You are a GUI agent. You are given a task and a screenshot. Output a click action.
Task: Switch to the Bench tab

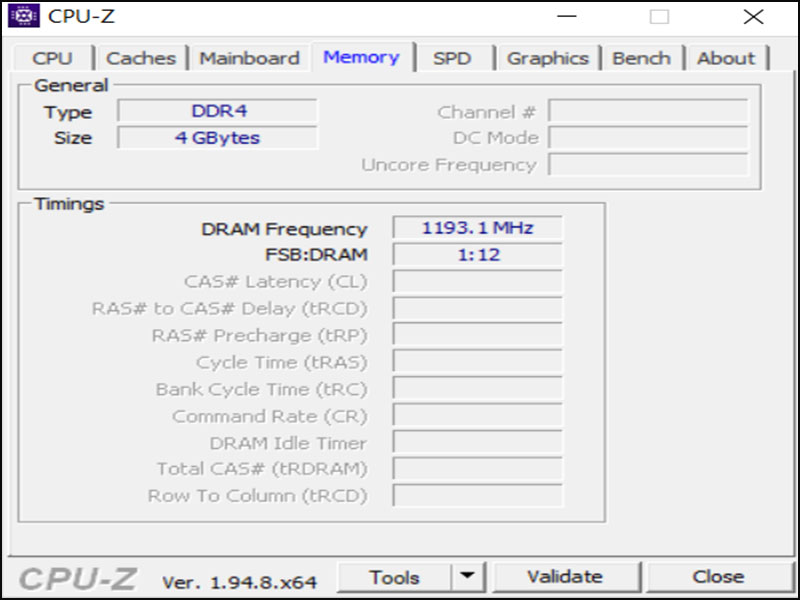[x=641, y=58]
